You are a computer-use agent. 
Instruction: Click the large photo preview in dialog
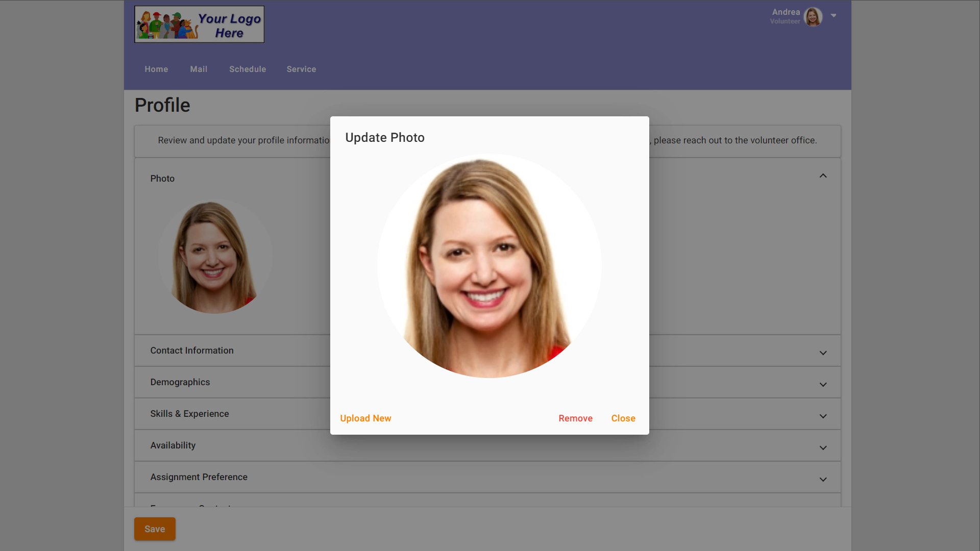(489, 266)
